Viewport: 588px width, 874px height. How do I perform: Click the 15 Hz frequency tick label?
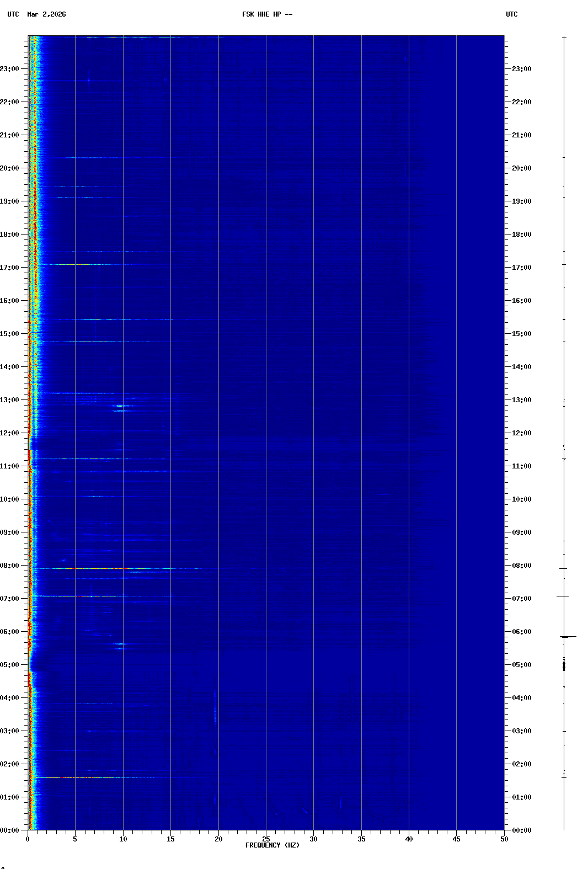click(x=170, y=839)
